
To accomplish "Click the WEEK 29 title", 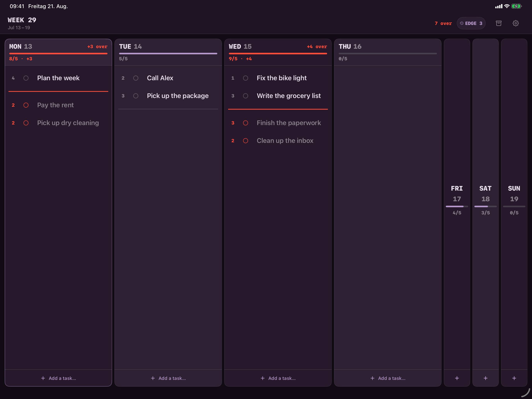I will [x=22, y=20].
